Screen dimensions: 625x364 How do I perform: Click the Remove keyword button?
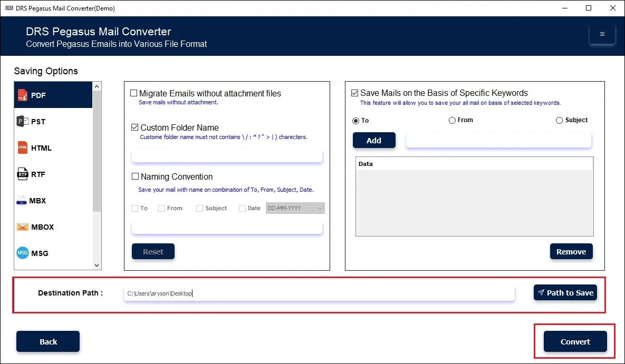pyautogui.click(x=571, y=252)
